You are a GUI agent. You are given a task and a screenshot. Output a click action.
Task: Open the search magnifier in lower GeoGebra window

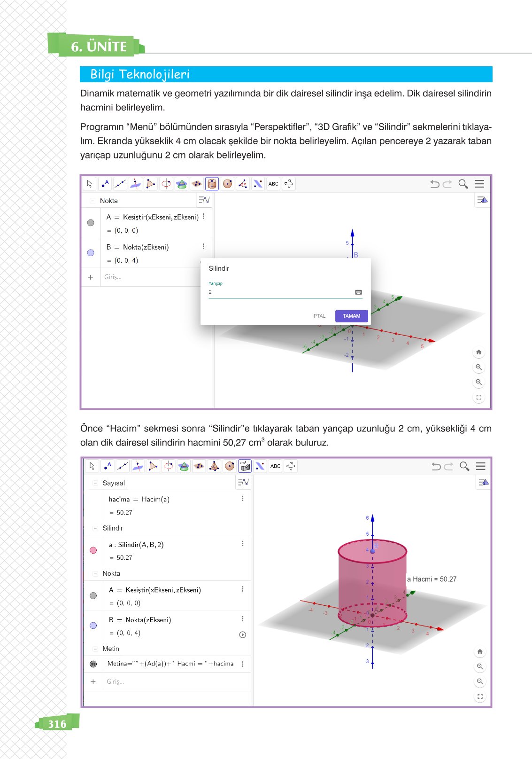click(465, 466)
